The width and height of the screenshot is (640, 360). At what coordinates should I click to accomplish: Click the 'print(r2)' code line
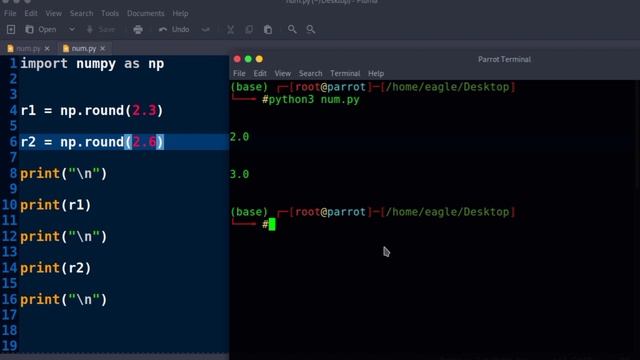pos(56,268)
